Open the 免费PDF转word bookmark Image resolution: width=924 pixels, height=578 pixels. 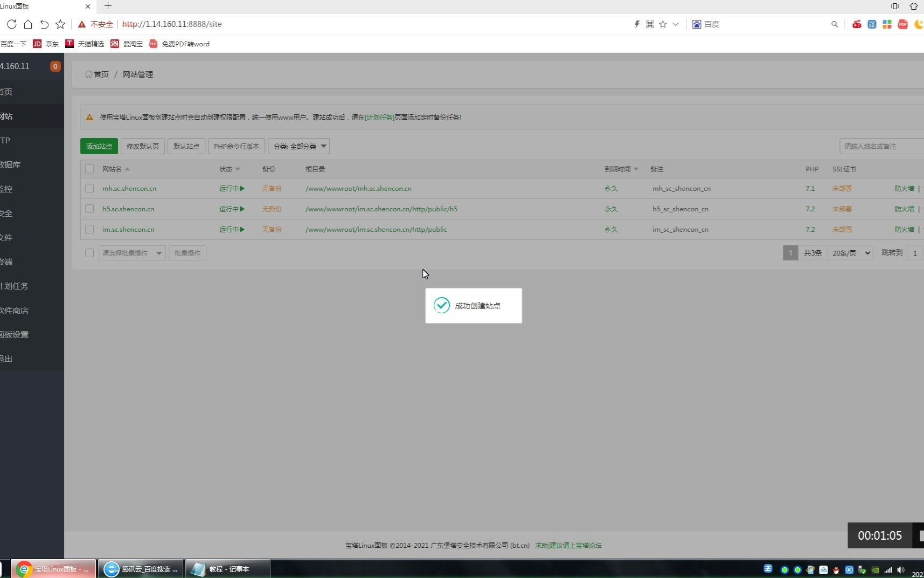[x=179, y=44]
